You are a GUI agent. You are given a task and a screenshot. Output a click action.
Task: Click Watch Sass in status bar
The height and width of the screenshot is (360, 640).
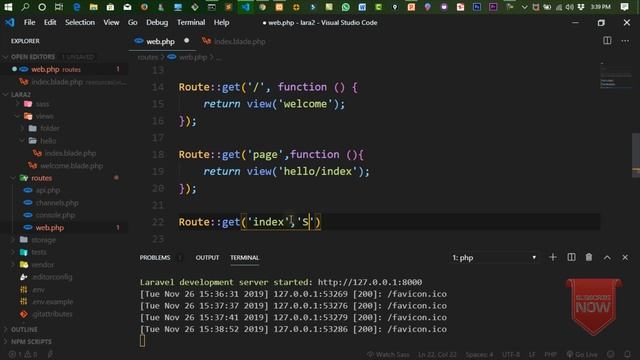click(388, 354)
